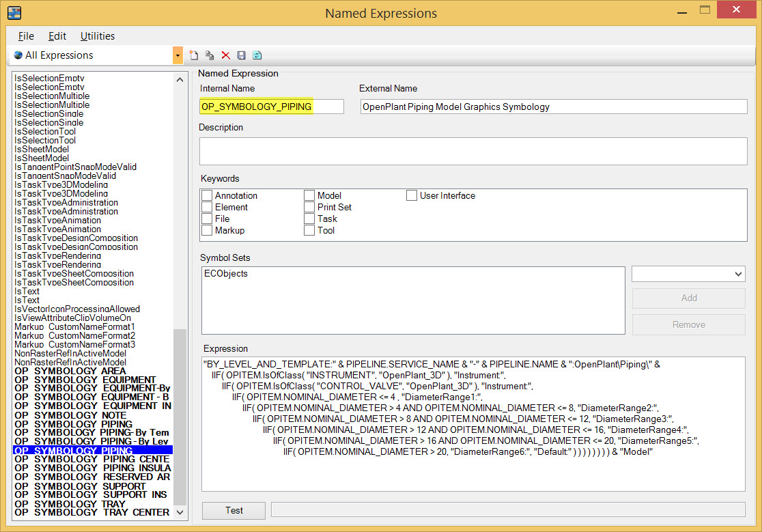
Task: Enable the User Interface keyword checkbox
Action: click(412, 195)
